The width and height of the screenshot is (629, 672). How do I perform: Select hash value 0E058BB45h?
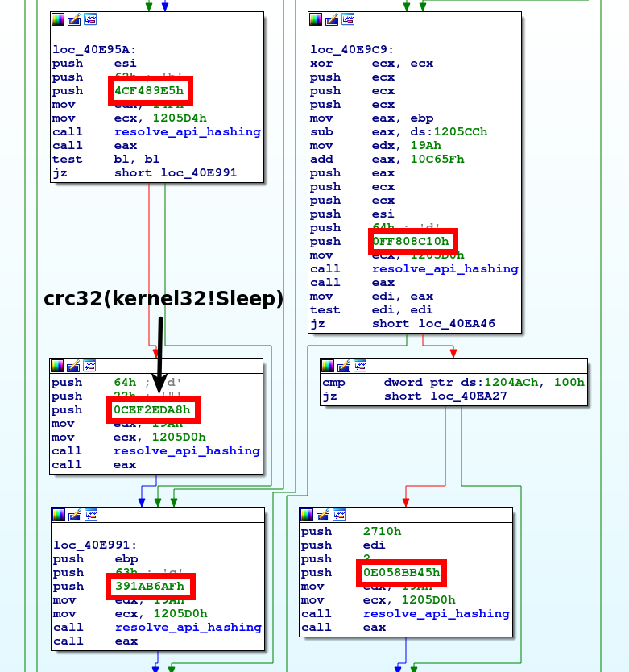[401, 573]
